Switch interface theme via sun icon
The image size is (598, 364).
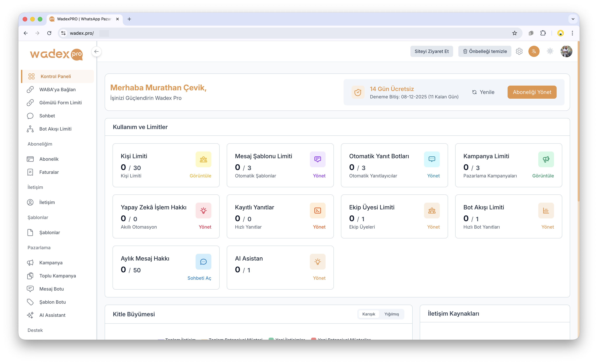point(550,51)
